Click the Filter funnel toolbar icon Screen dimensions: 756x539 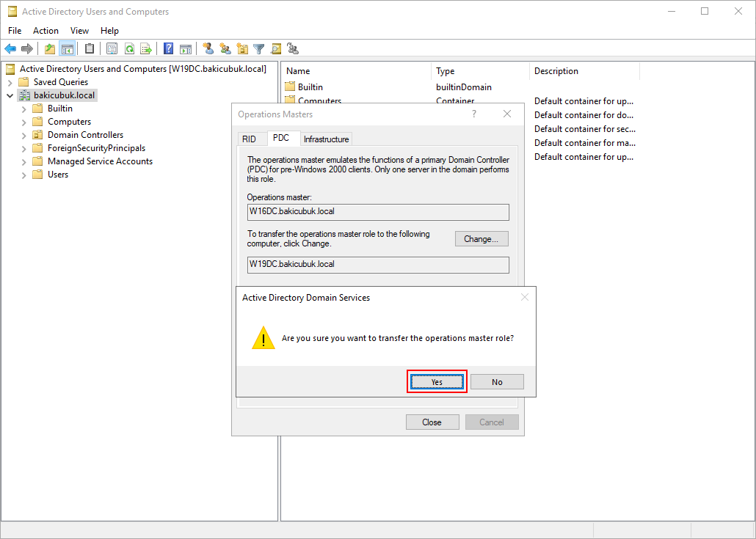point(259,49)
